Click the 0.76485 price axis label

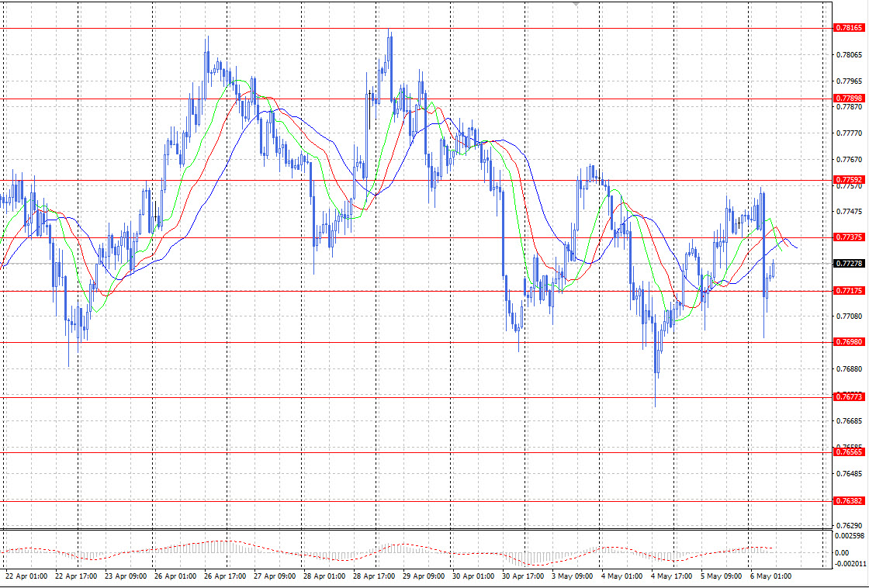pyautogui.click(x=849, y=474)
